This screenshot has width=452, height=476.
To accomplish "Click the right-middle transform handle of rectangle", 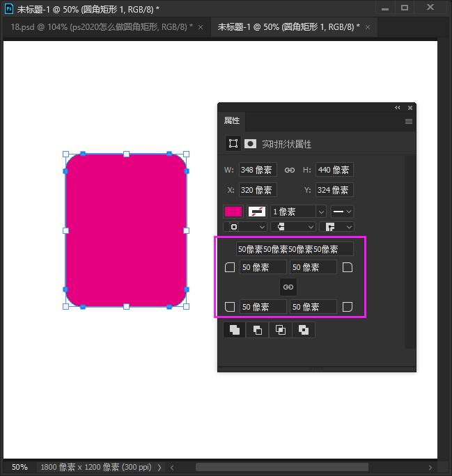I will pyautogui.click(x=187, y=231).
